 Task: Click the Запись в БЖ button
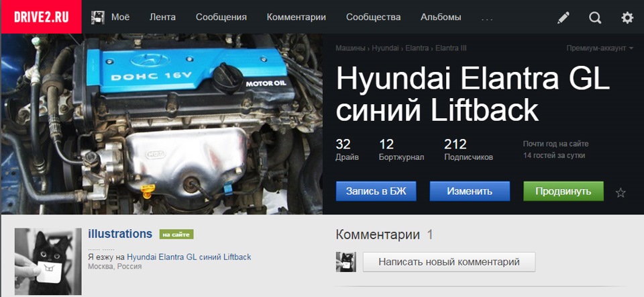[x=376, y=192]
